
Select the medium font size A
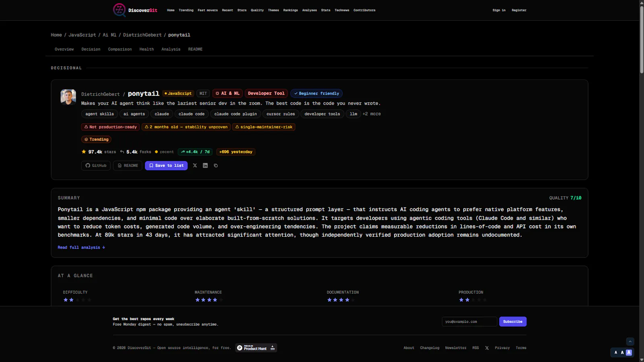point(622,352)
